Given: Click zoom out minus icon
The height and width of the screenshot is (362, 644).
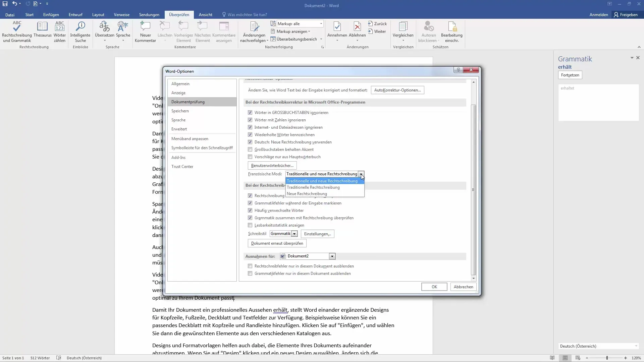Looking at the screenshot, I should pyautogui.click(x=587, y=358).
